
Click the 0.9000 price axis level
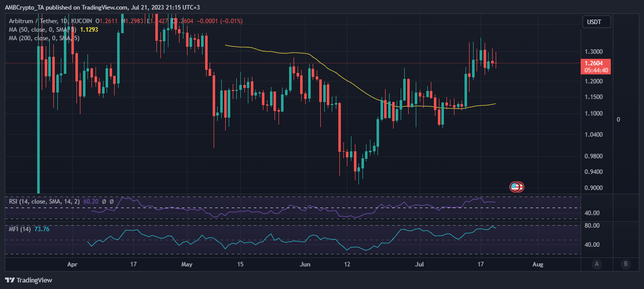(x=594, y=188)
